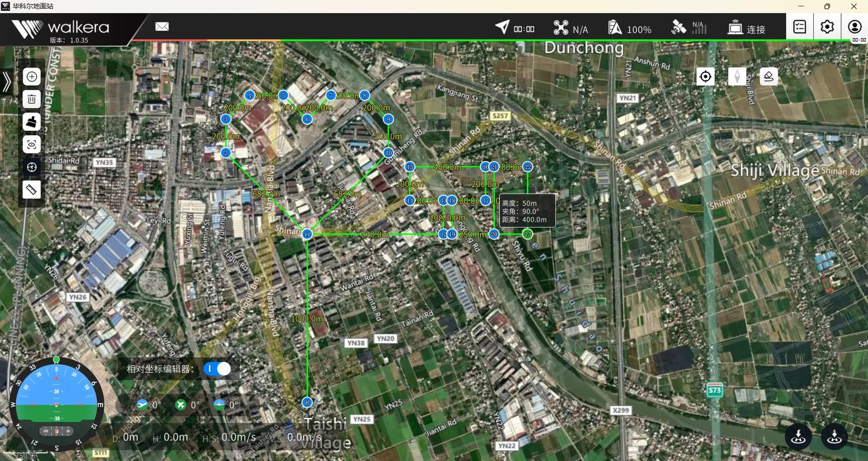Click the add waypoint plus icon
This screenshot has width=868, height=461.
(x=32, y=77)
